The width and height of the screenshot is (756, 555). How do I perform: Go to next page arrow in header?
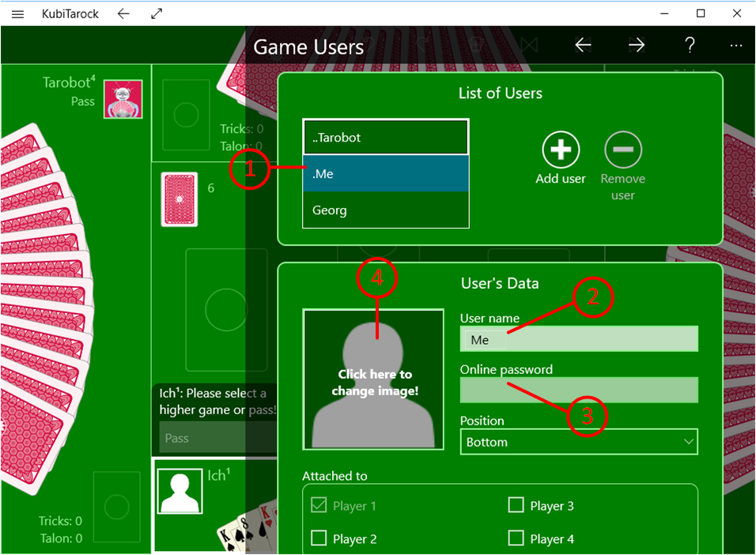pos(637,46)
